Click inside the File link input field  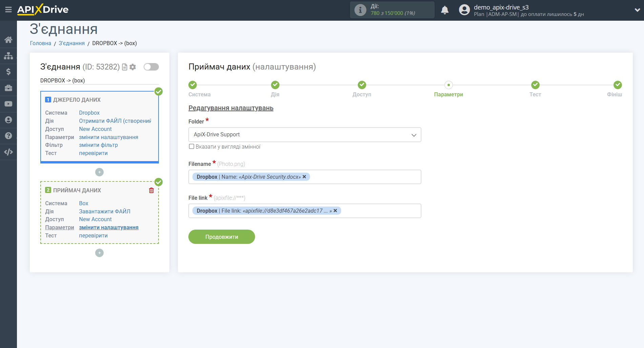[379, 211]
